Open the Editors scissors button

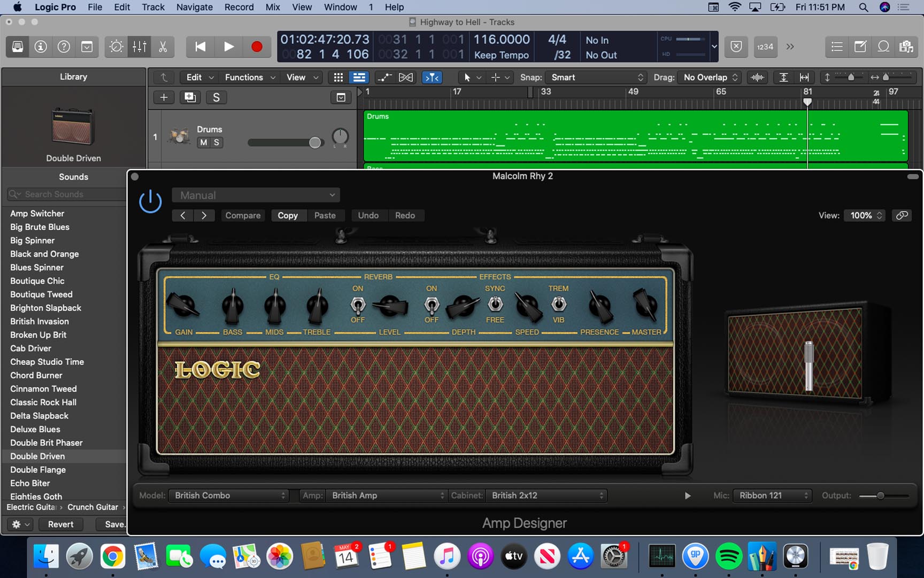click(163, 47)
